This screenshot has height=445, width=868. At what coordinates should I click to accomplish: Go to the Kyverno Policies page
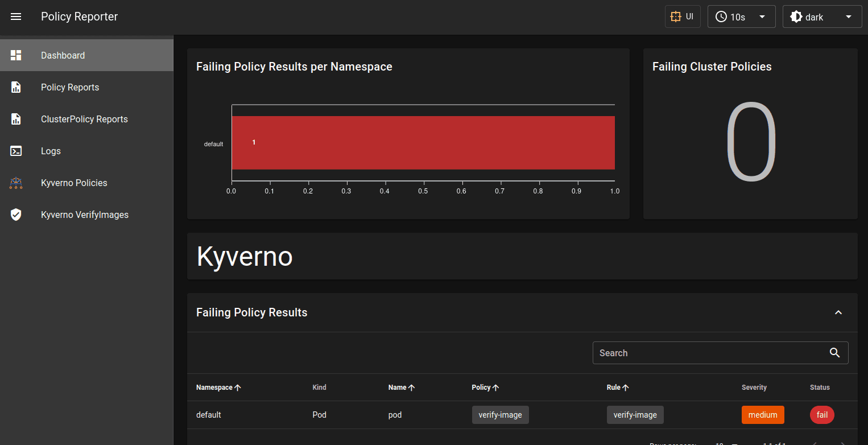pyautogui.click(x=74, y=182)
